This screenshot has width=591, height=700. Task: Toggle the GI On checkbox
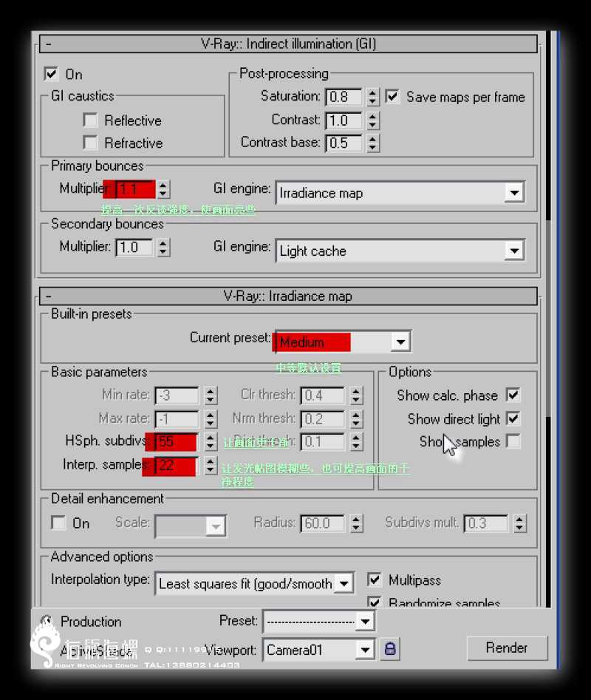51,74
